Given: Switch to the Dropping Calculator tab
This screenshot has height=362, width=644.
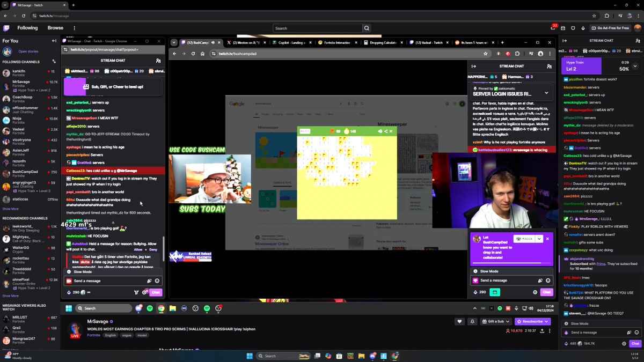Looking at the screenshot, I should [x=383, y=42].
